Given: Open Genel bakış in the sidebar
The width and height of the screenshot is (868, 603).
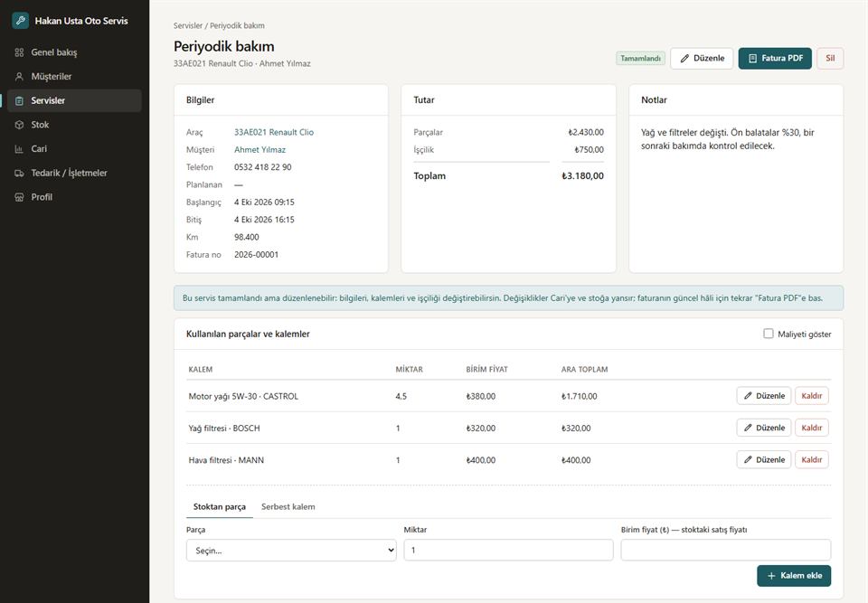Looking at the screenshot, I should pyautogui.click(x=74, y=52).
